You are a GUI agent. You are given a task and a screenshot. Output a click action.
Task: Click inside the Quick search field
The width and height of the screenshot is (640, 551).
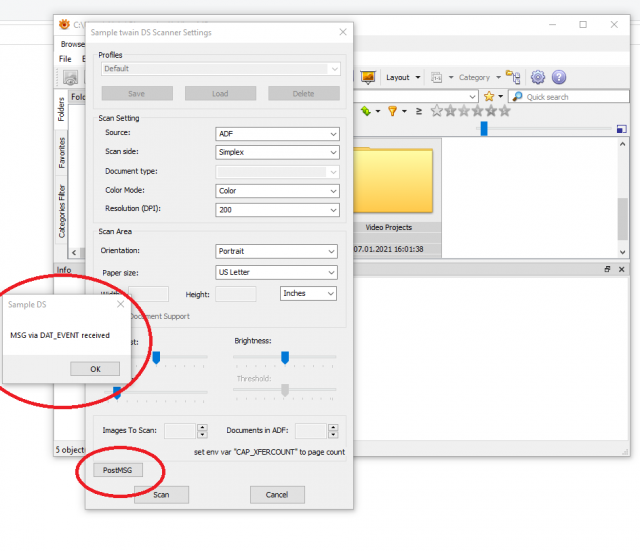(569, 97)
